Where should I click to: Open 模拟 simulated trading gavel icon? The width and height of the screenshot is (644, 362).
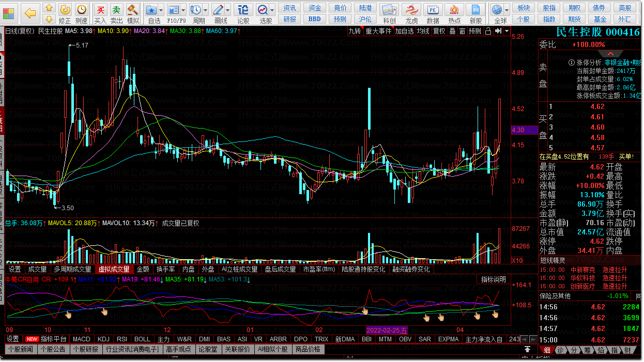tap(133, 13)
